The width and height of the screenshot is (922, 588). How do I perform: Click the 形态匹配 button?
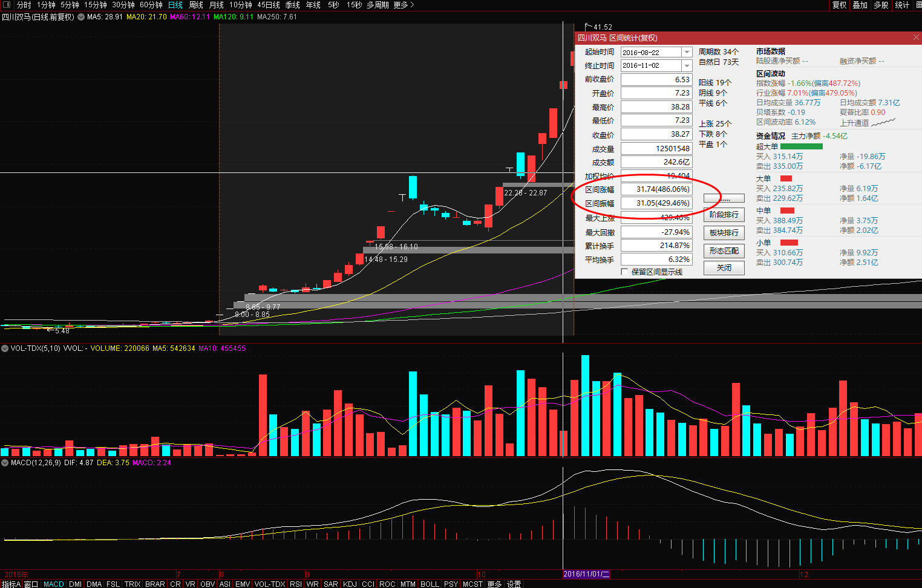(x=724, y=251)
